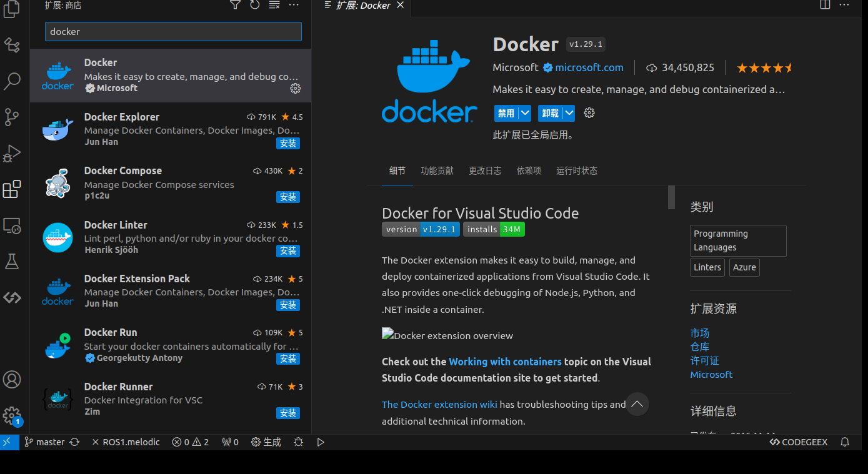Image resolution: width=868 pixels, height=474 pixels.
Task: Click the details page scrollbar thumb
Action: (x=671, y=197)
